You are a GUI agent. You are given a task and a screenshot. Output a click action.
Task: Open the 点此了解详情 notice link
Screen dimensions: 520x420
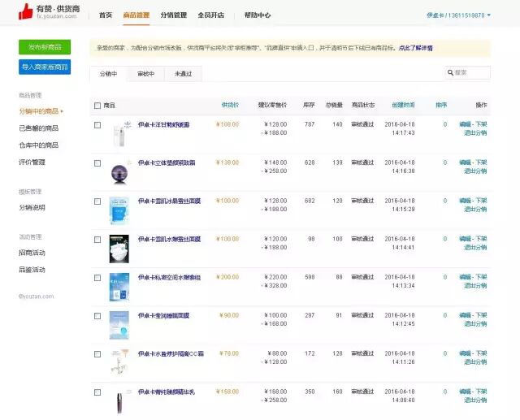coord(415,48)
